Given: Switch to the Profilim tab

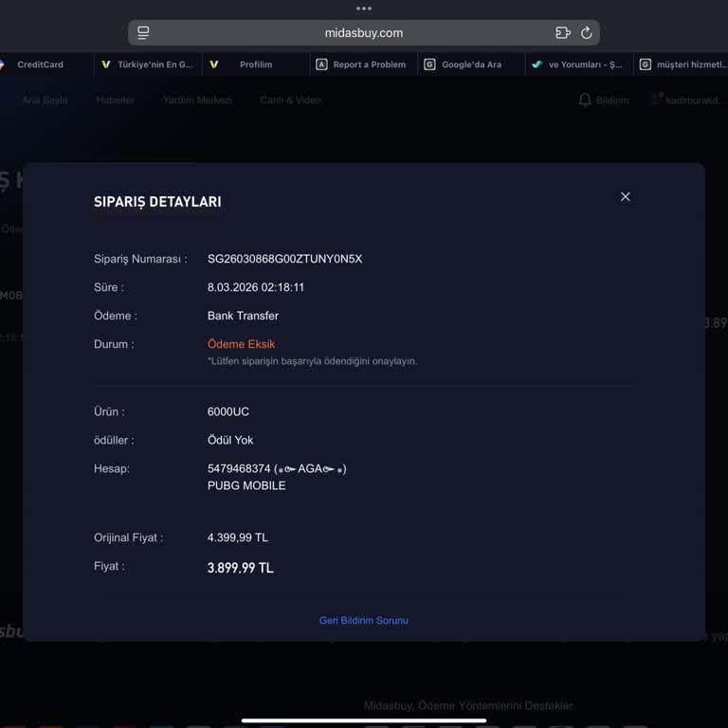Looking at the screenshot, I should click(x=256, y=64).
